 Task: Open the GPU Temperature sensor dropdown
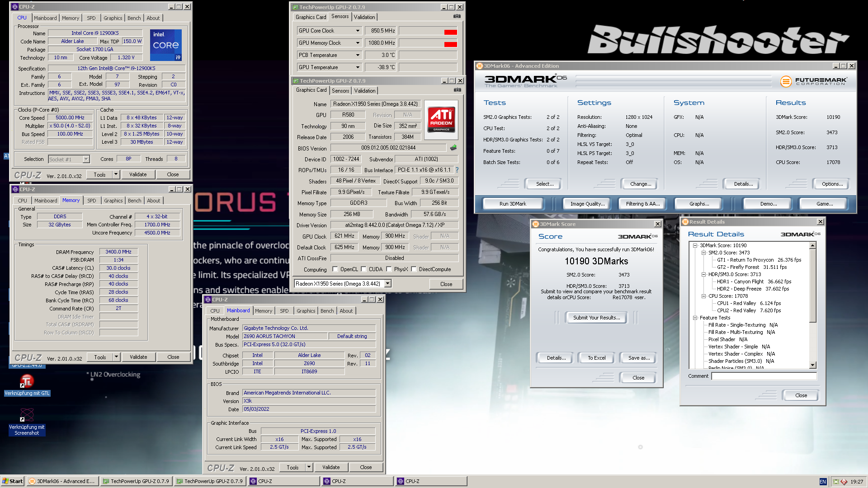(x=358, y=67)
